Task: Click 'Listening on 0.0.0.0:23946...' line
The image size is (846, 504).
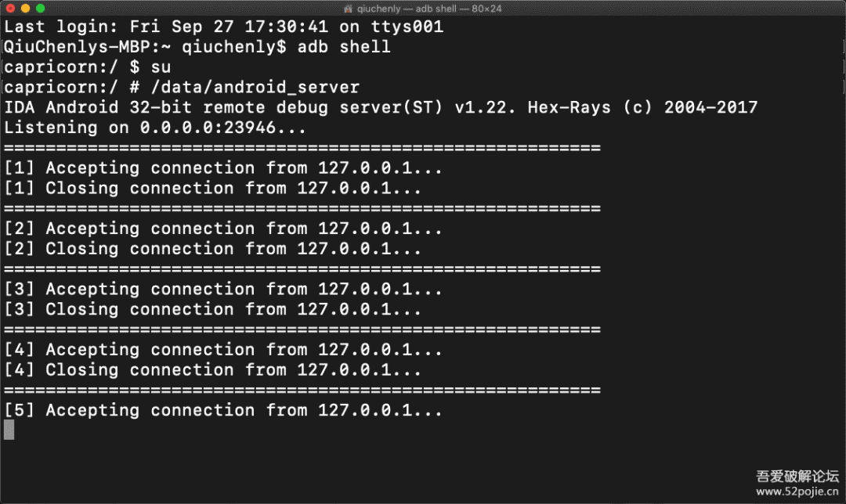Action: pos(155,128)
